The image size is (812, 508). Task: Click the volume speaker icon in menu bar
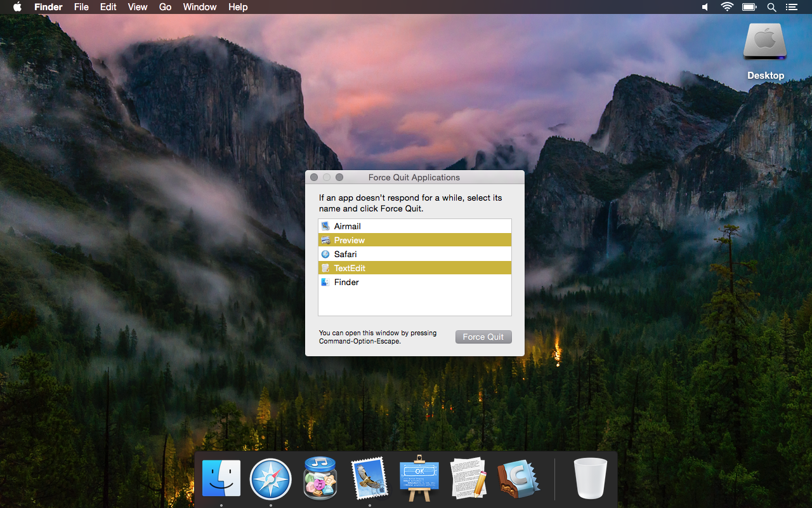[705, 7]
